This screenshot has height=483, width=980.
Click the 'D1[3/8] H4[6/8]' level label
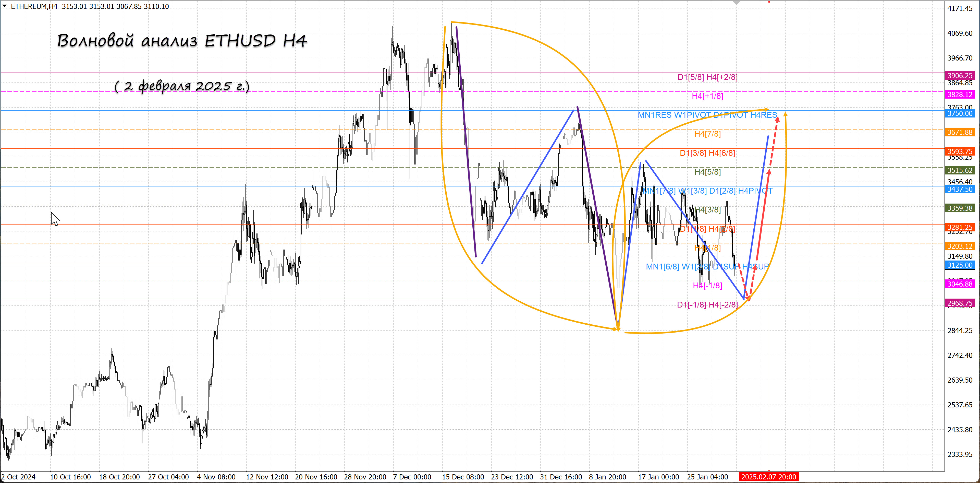pyautogui.click(x=707, y=153)
